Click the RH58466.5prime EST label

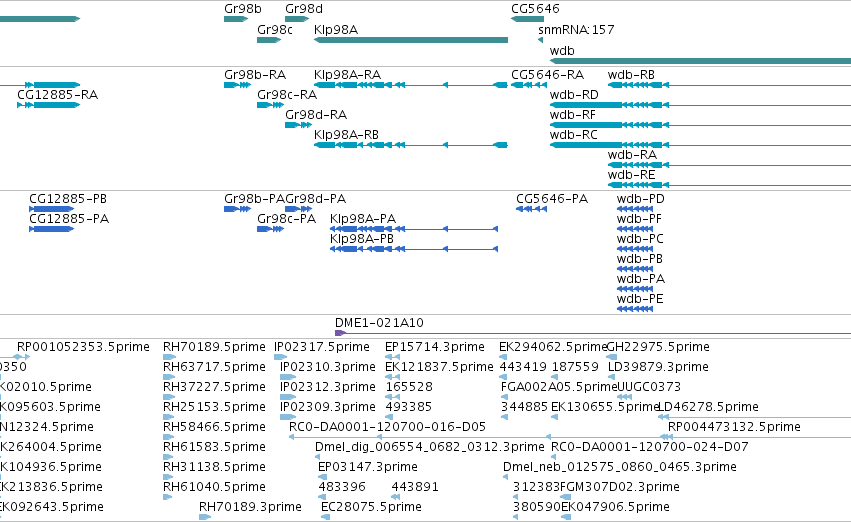214,427
